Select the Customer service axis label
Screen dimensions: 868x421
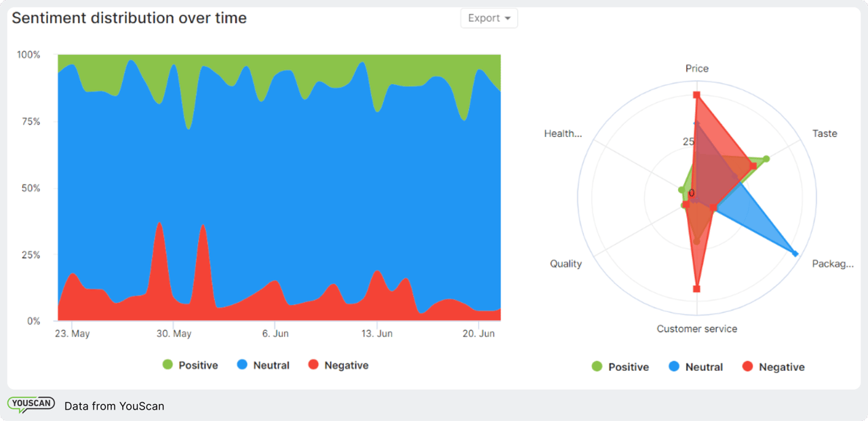(x=696, y=329)
